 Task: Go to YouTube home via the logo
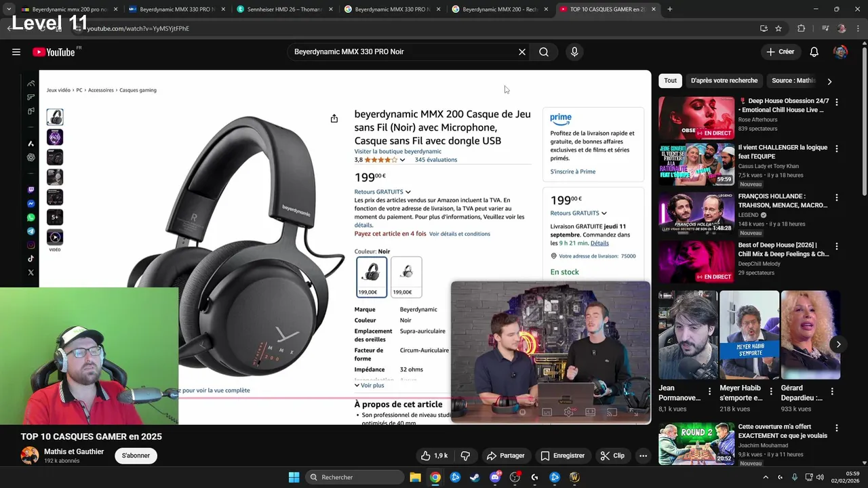pos(54,52)
